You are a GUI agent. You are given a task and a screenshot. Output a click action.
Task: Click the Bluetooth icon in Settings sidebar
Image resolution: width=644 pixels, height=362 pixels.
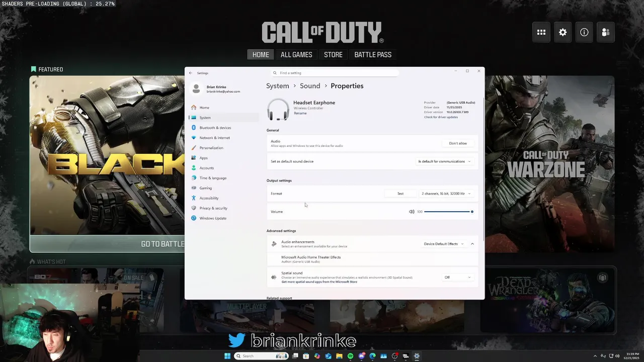click(194, 128)
